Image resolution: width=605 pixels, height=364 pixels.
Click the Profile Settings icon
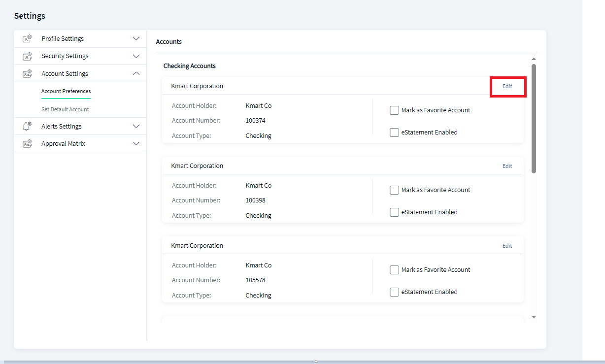(27, 39)
